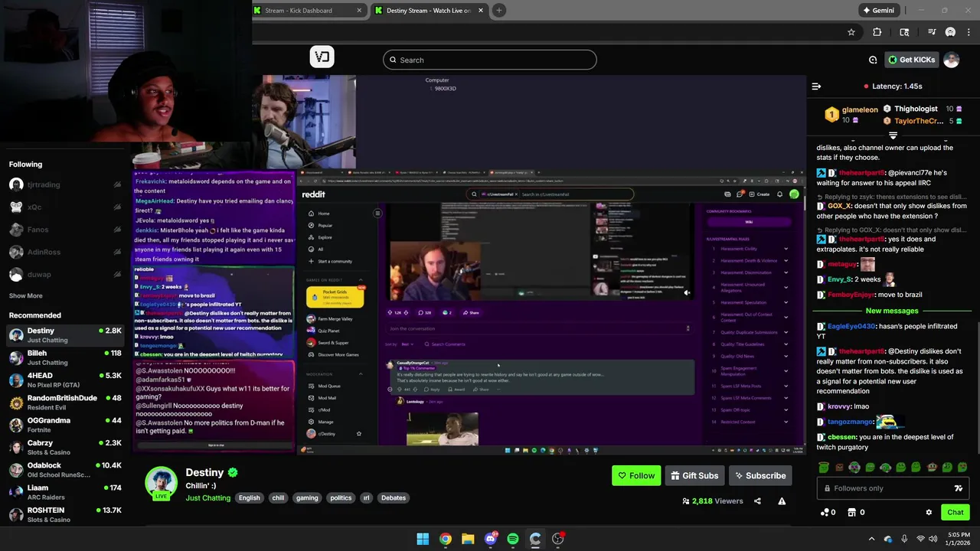Bookmark the page with the star icon

(x=851, y=32)
